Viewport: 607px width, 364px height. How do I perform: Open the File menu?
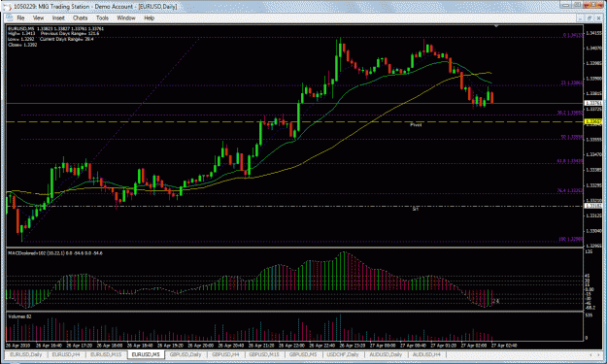pyautogui.click(x=20, y=17)
